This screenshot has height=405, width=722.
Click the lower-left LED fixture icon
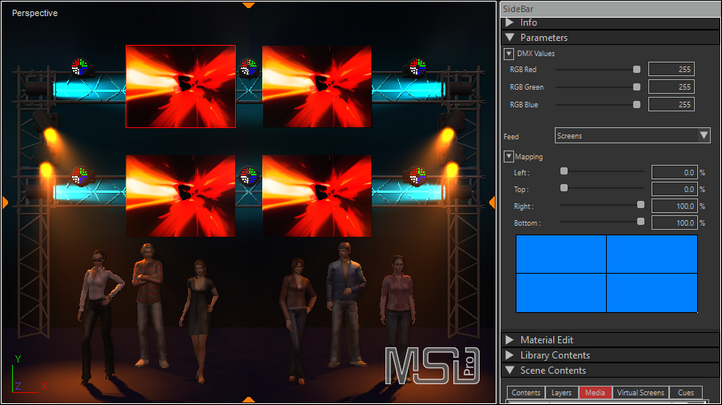point(80,176)
